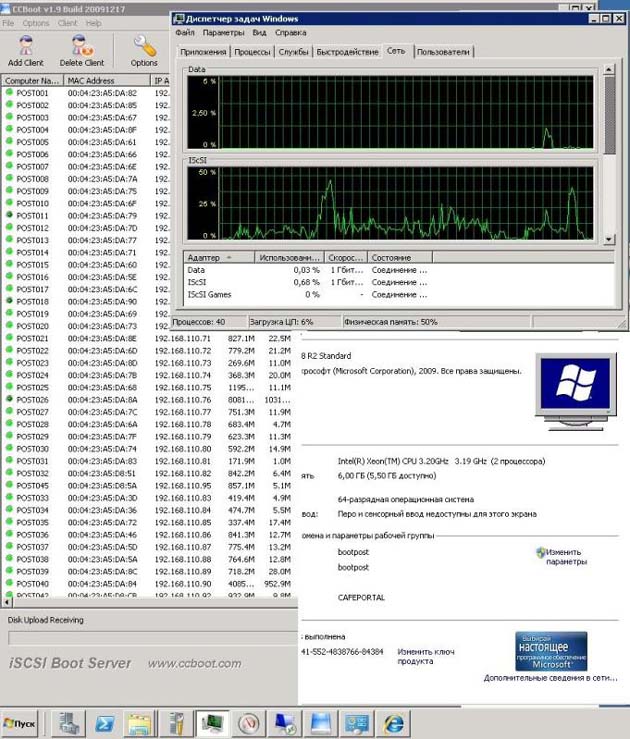Viewport: 630px width, 739px height.
Task: Click the Add Client toolbar icon
Action: coord(25,50)
